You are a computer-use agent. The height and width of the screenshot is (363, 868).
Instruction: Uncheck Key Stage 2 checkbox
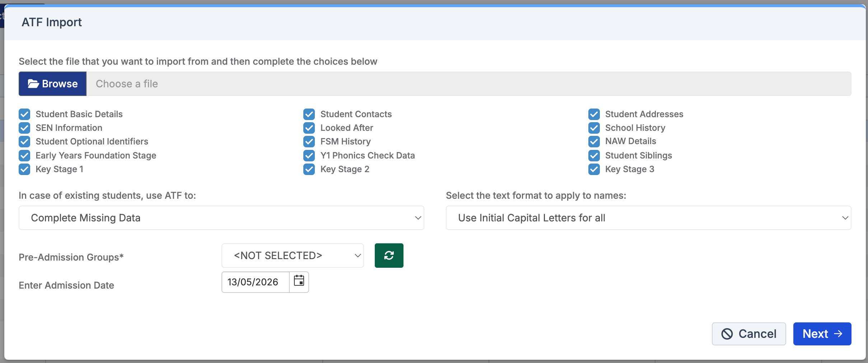click(309, 169)
